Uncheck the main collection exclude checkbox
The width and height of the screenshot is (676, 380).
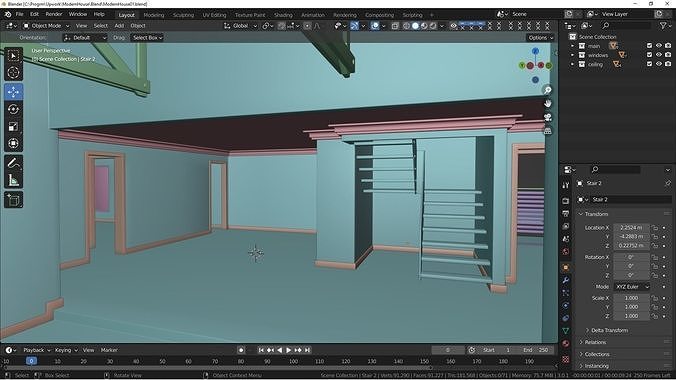coord(649,46)
